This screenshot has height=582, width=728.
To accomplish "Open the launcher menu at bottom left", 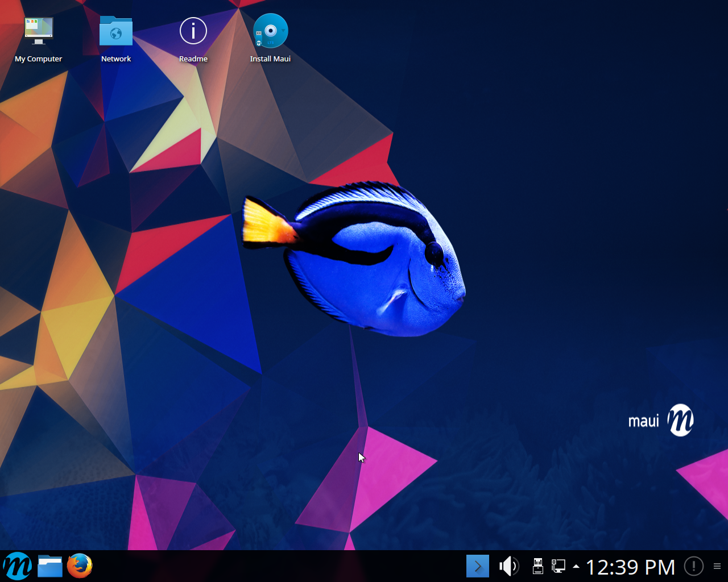I will click(17, 566).
